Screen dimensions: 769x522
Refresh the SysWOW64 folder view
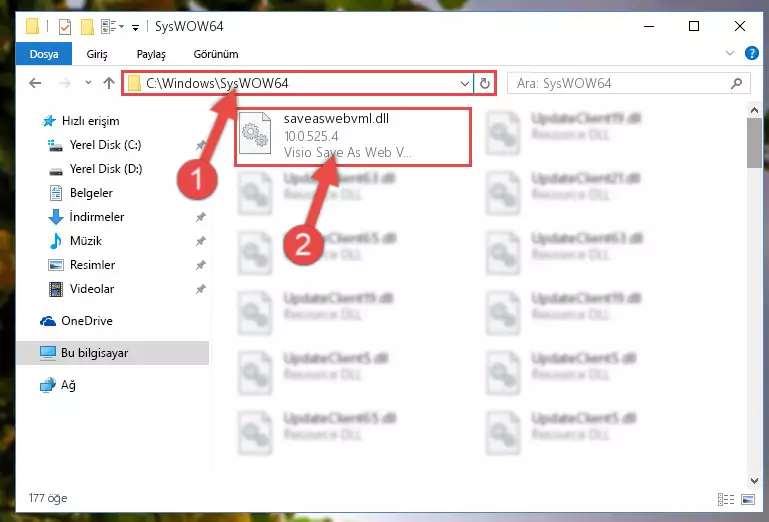coord(485,84)
